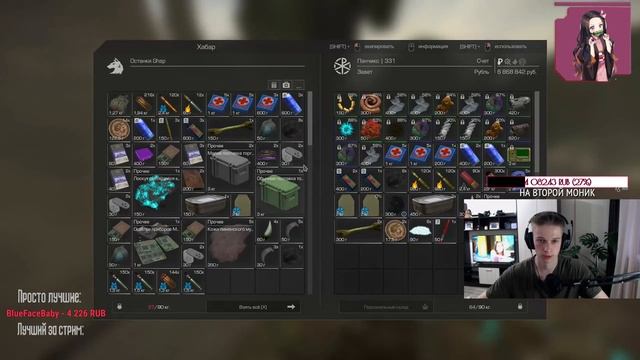Select the white pillow-like item in the inventory
Viewport: 640px width, 360px height.
(x=420, y=231)
